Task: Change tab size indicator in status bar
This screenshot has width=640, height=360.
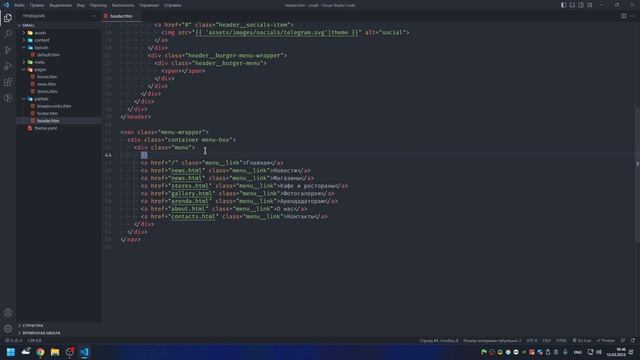Action: 492,340
